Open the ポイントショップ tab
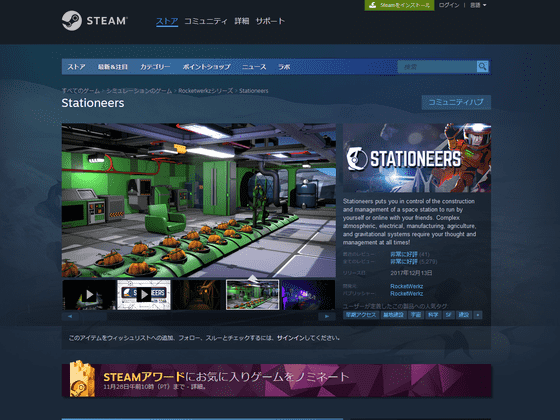Image resolution: width=560 pixels, height=420 pixels. pyautogui.click(x=206, y=67)
